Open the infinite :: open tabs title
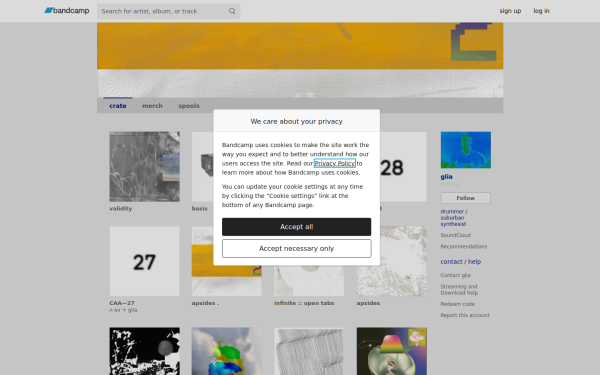 304,303
